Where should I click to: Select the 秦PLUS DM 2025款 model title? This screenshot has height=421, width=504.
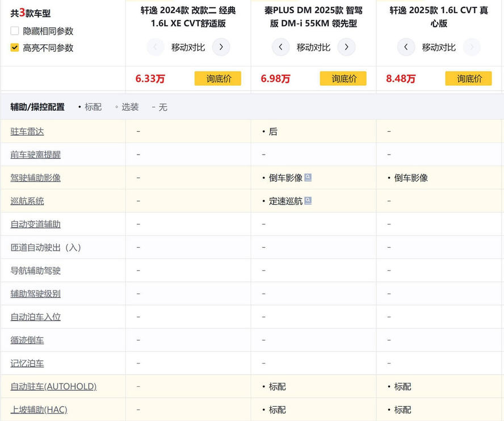[x=313, y=16]
